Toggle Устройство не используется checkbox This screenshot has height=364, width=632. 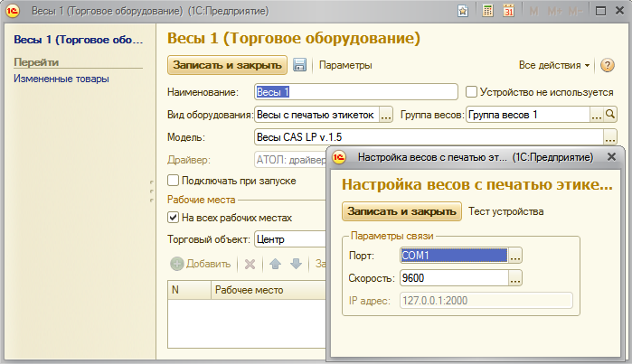pos(471,92)
